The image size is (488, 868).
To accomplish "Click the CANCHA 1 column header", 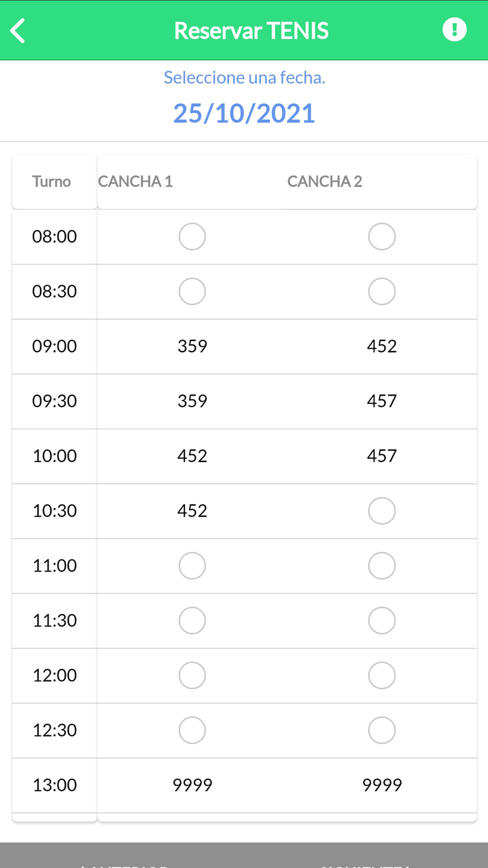I will tap(136, 182).
